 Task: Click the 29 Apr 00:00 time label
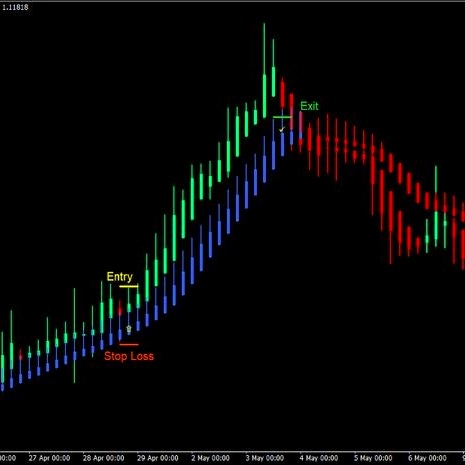(x=158, y=458)
